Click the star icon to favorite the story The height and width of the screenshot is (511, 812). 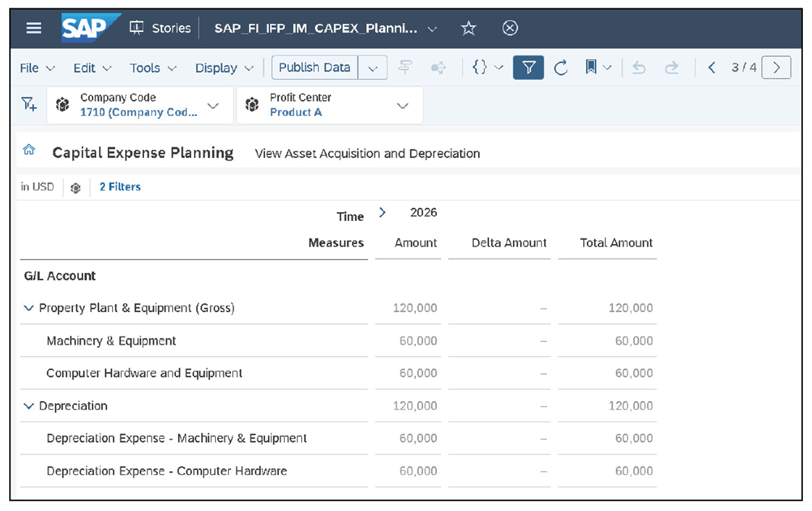468,28
